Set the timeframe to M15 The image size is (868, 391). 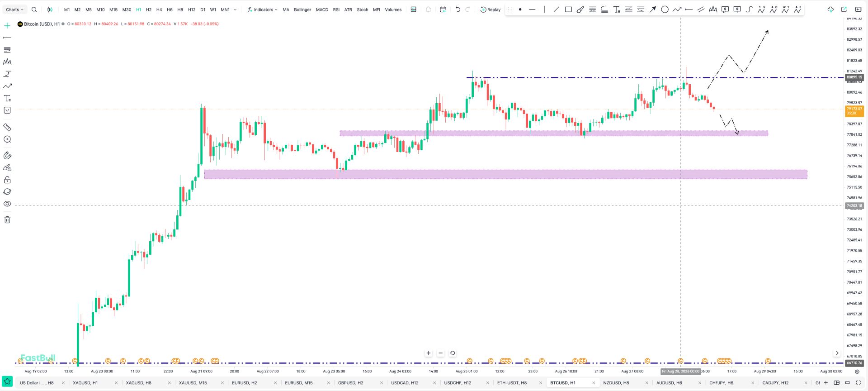[113, 10]
